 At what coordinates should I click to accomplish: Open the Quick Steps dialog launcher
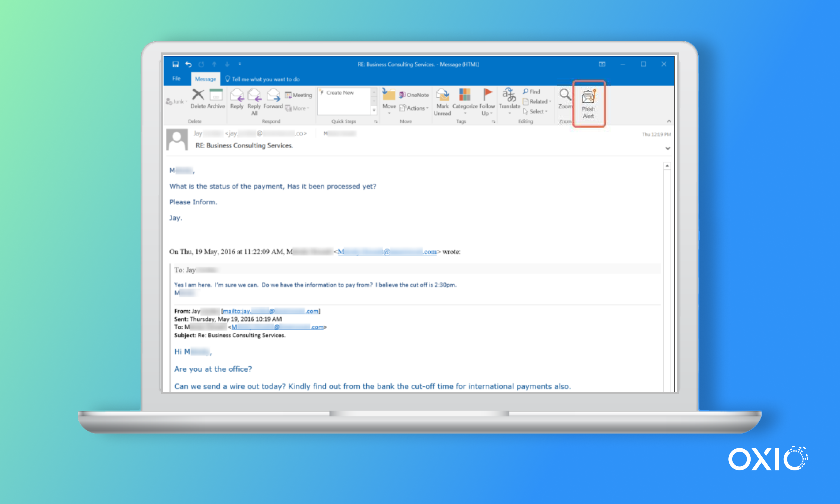click(376, 121)
